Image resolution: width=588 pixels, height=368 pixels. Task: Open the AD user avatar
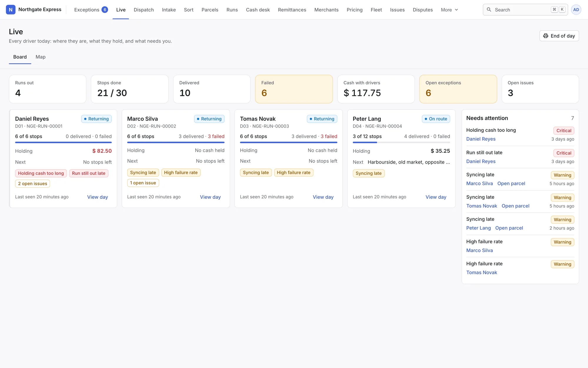click(x=576, y=10)
